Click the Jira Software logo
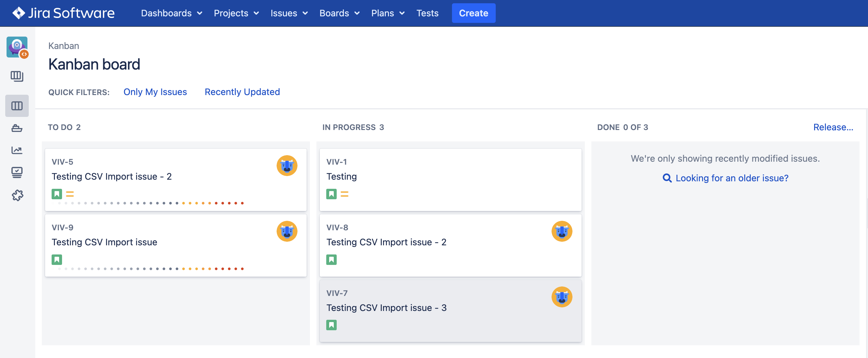Image resolution: width=868 pixels, height=358 pixels. [63, 13]
